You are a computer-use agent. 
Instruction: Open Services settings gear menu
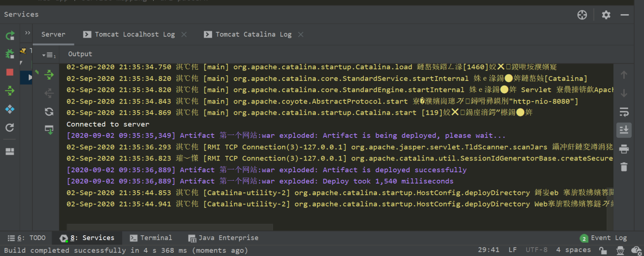pos(606,15)
